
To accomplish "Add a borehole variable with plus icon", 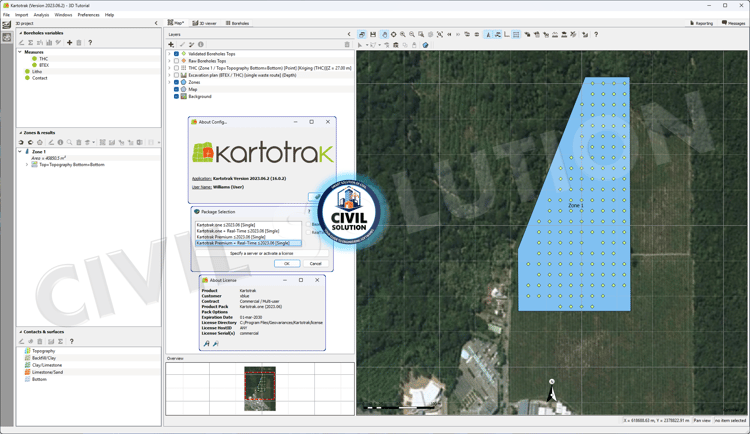I will pyautogui.click(x=69, y=43).
